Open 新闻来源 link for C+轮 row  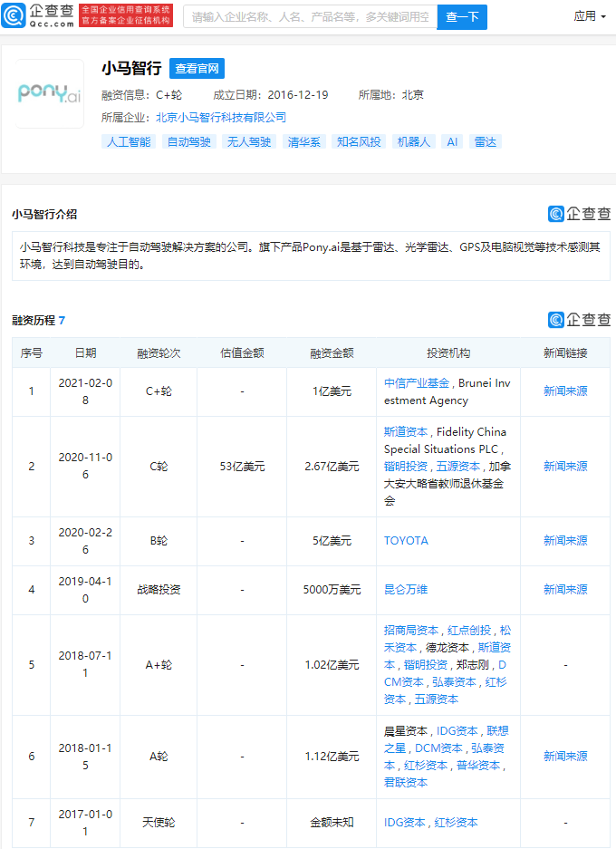[x=565, y=391]
